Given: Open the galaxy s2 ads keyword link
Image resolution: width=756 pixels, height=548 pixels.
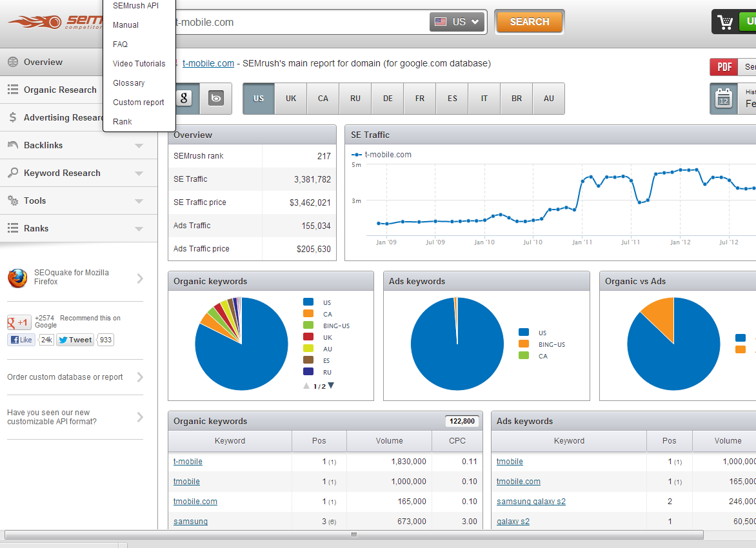Looking at the screenshot, I should (513, 521).
